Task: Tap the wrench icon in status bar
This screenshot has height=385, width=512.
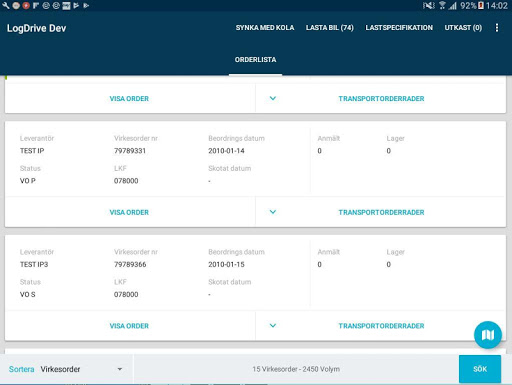Action: click(5, 5)
